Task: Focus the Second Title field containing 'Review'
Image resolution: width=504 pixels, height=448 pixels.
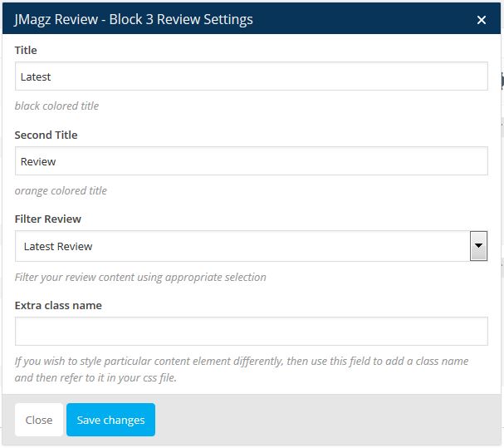Action: [x=251, y=161]
